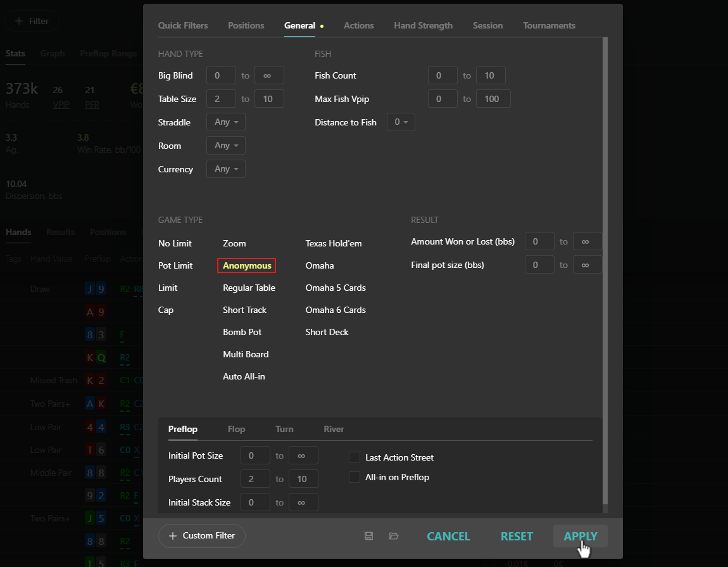Screen dimensions: 728x567
Task: Toggle the Zoom game type option
Action: click(x=234, y=243)
